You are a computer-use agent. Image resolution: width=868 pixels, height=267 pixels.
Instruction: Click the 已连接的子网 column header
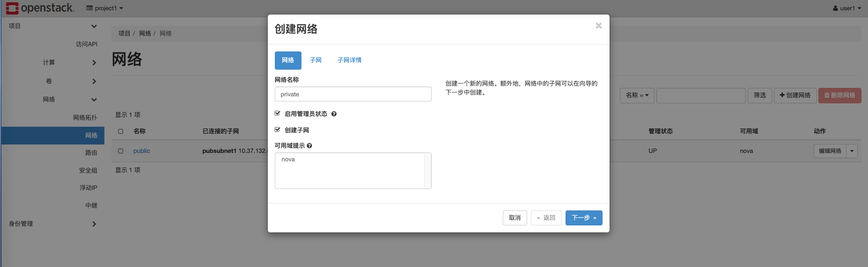point(221,131)
